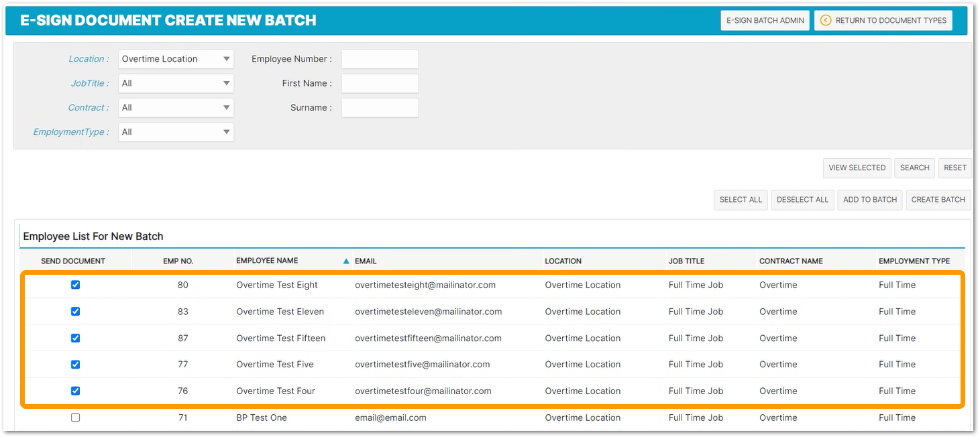
Task: Click the Deselect All button
Action: (802, 200)
